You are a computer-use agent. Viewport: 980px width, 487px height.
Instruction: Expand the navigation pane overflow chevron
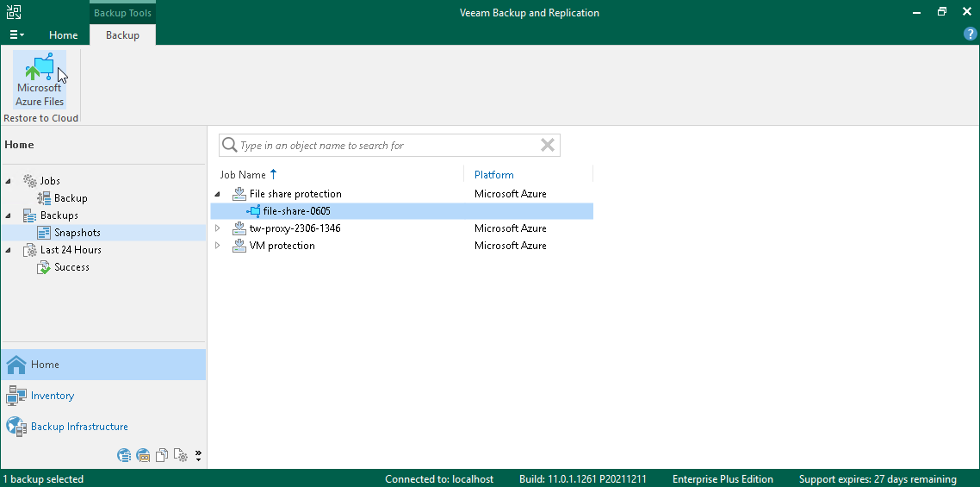click(x=198, y=455)
